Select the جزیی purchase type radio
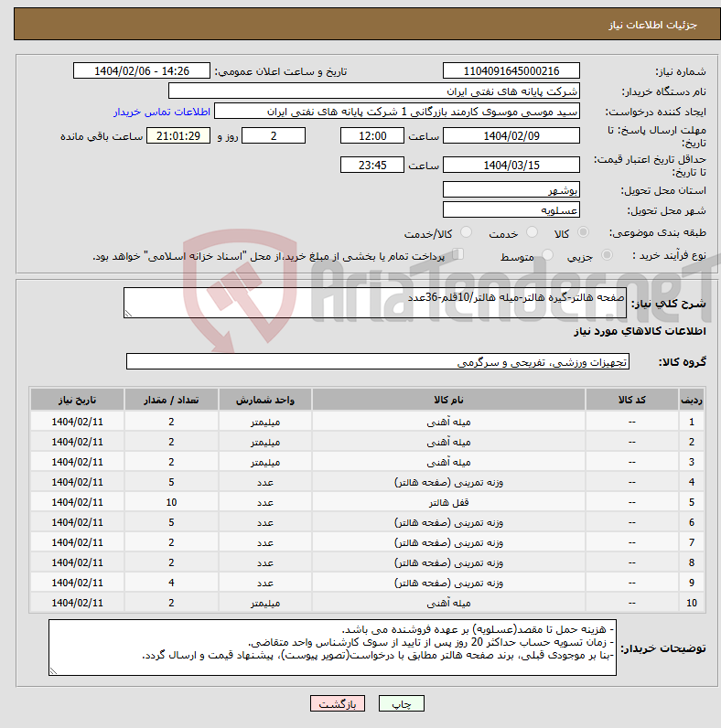This screenshot has height=728, width=721. pos(607,255)
